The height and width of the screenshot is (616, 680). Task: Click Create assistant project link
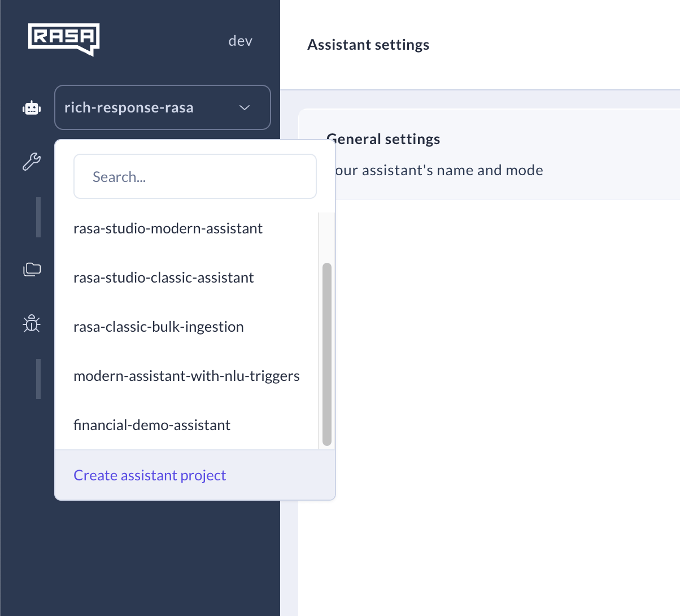pyautogui.click(x=150, y=475)
